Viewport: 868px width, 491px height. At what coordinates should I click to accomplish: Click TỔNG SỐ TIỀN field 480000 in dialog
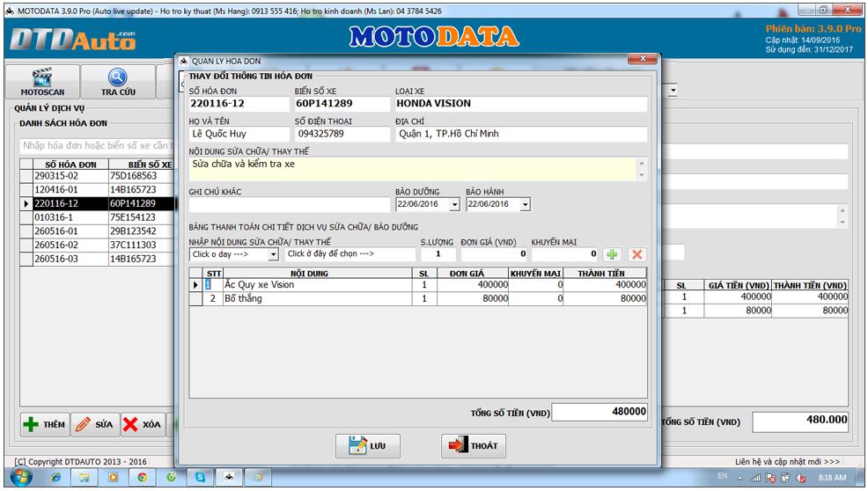coord(600,412)
